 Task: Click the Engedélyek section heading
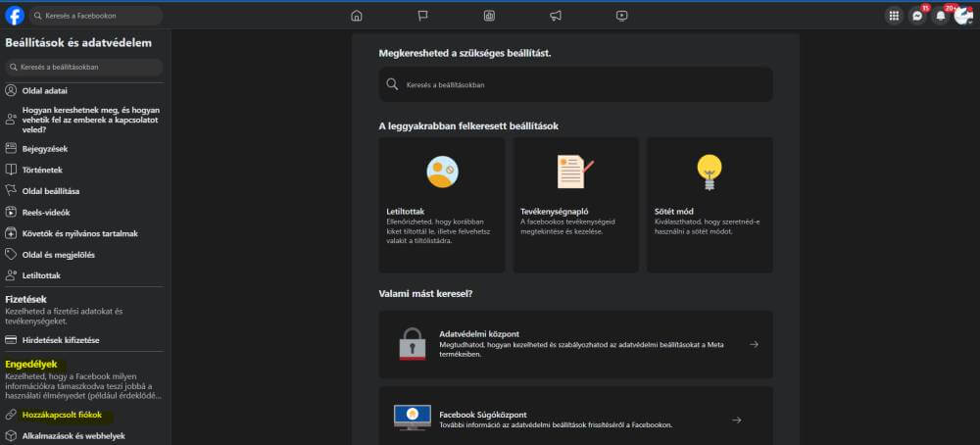(x=31, y=364)
